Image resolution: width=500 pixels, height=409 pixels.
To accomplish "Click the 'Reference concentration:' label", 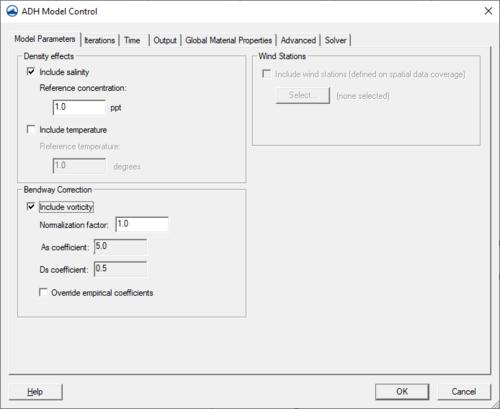I will tap(83, 88).
